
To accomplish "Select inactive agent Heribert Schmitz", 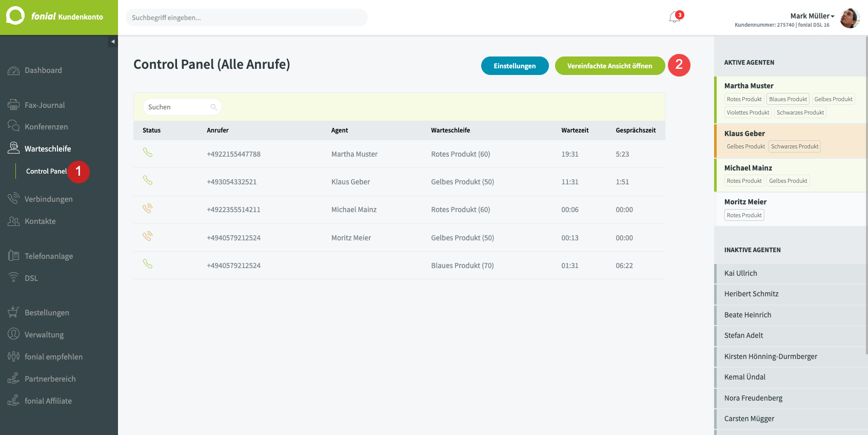I will (x=790, y=294).
